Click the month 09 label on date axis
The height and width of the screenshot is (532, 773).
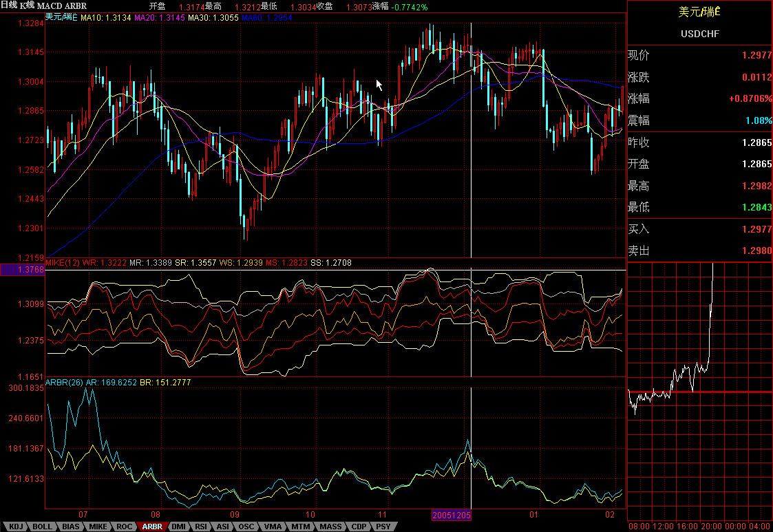(x=234, y=515)
